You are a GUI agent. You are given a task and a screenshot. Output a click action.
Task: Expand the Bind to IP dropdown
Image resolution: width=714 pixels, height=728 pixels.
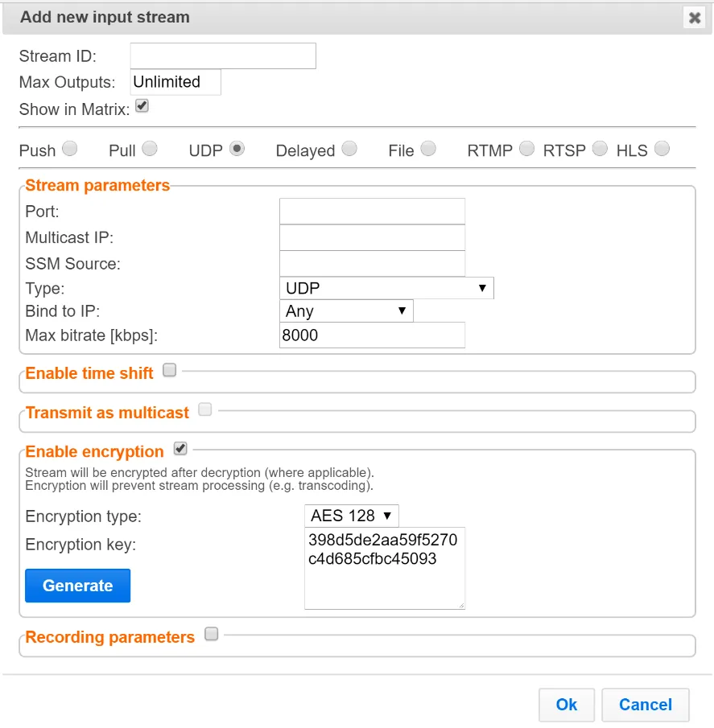coord(346,311)
